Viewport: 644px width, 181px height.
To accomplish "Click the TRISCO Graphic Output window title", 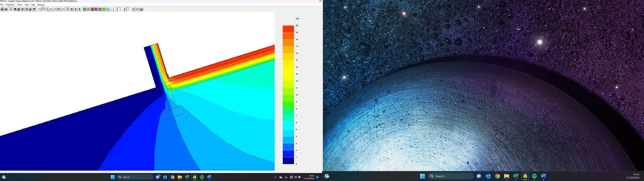I will 39,1.
